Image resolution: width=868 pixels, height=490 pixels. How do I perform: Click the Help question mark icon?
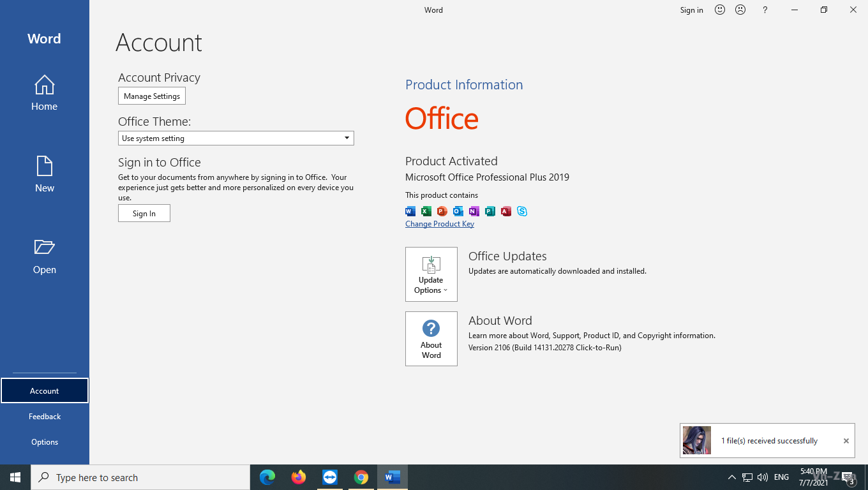point(765,10)
